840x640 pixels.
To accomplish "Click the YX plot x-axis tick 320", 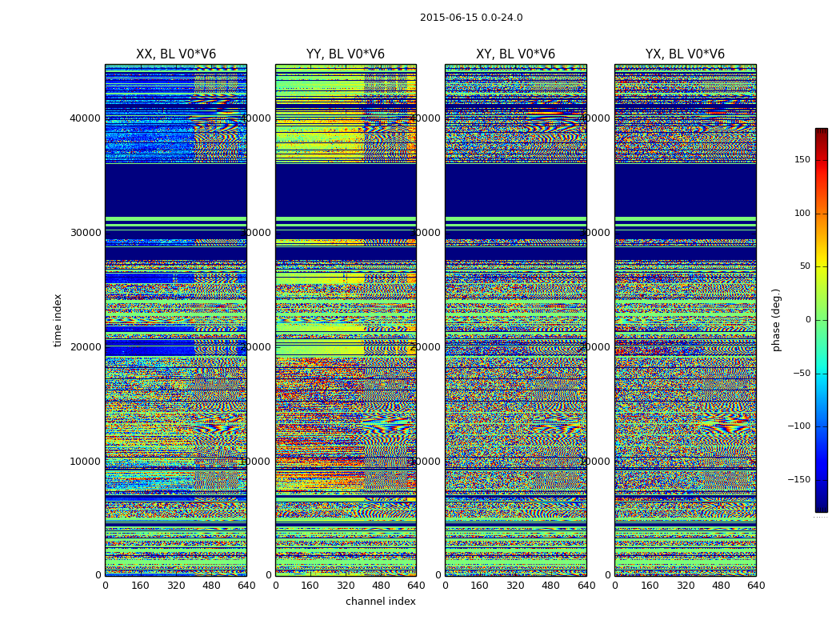I will [685, 586].
